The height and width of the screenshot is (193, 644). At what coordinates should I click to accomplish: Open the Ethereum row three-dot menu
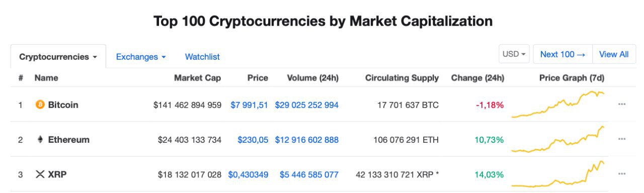coord(622,139)
